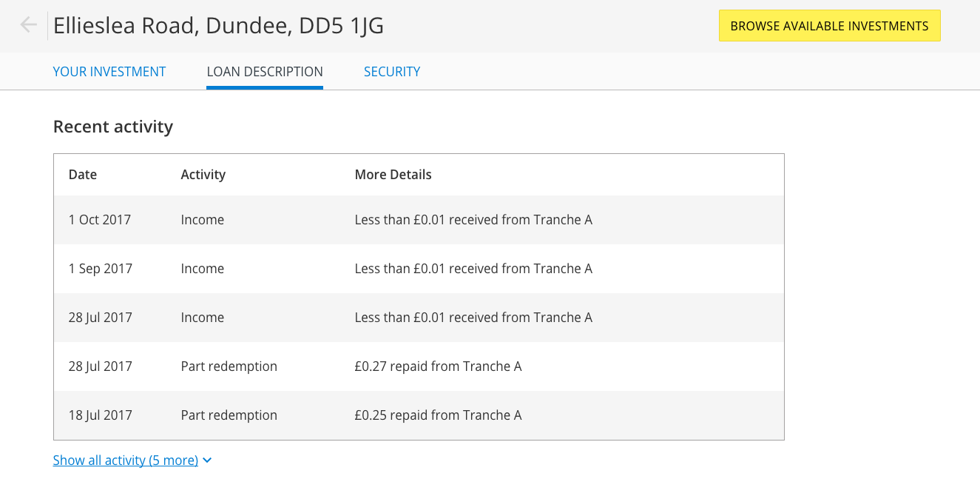Viewport: 980px width, 499px height.
Task: Select the £0.25 repaid from Tranche A entry
Action: point(438,415)
